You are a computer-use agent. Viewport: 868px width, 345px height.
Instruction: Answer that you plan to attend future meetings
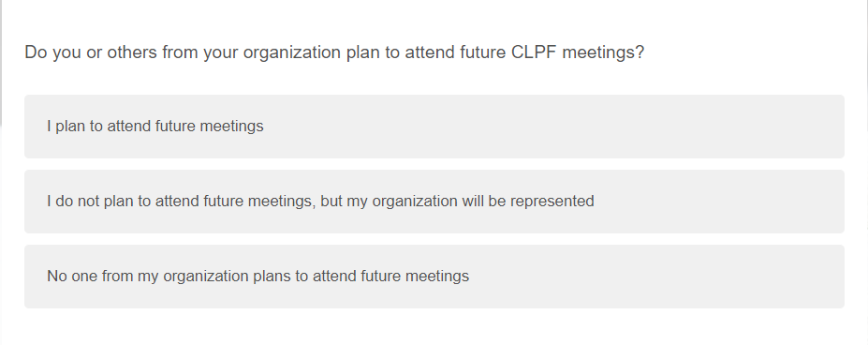[434, 127]
